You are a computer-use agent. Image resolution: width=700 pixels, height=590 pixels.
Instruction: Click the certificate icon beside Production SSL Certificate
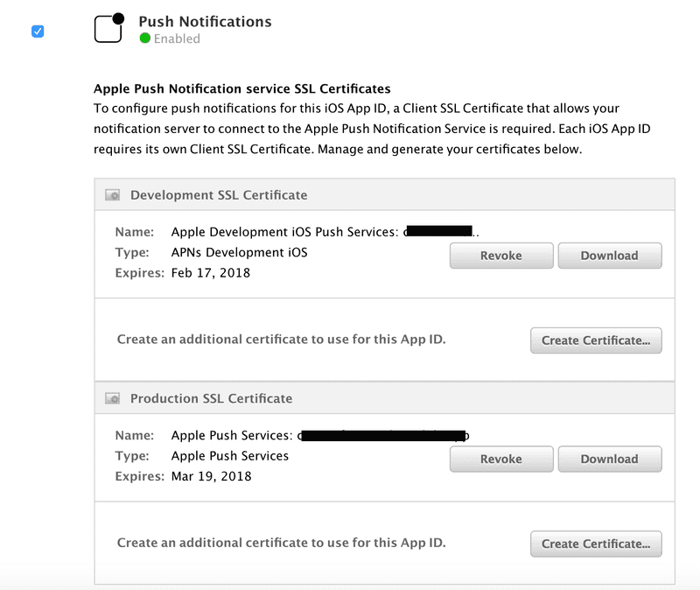(112, 397)
